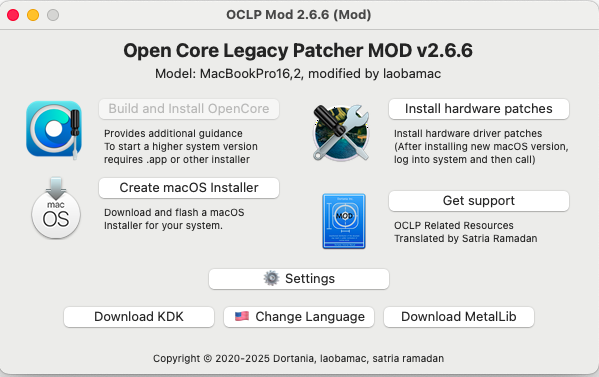The image size is (599, 377).
Task: Open the Settings panel
Action: [299, 279]
